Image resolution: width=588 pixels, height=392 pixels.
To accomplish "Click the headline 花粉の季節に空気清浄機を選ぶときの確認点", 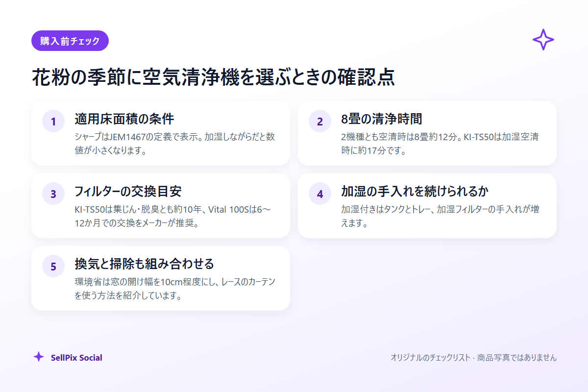I will tap(213, 78).
